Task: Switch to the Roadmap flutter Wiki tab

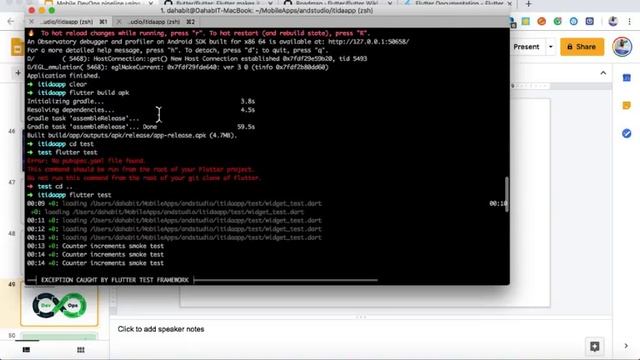Action: click(x=338, y=3)
